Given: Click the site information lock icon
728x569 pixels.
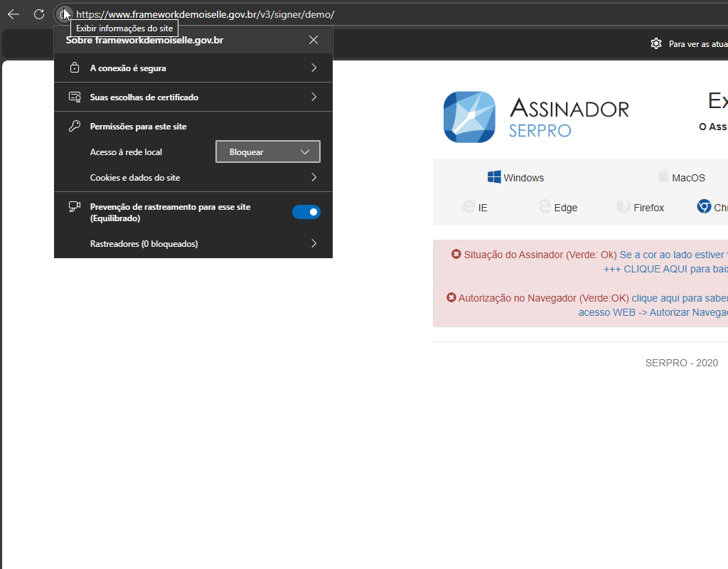Looking at the screenshot, I should pyautogui.click(x=64, y=14).
